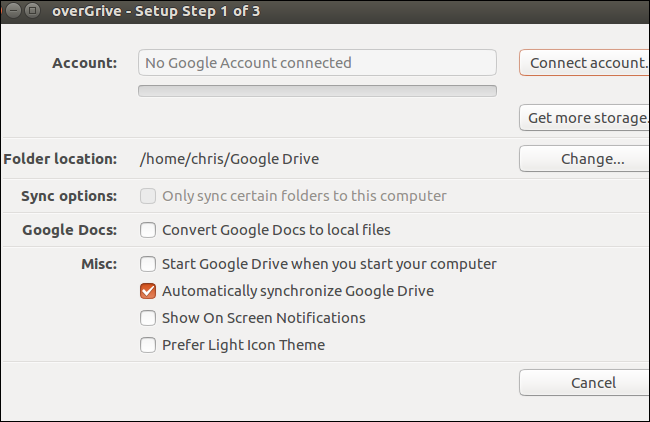Screen dimensions: 650x422
Task: Select the /home/chris/Google Drive path text
Action: [229, 158]
